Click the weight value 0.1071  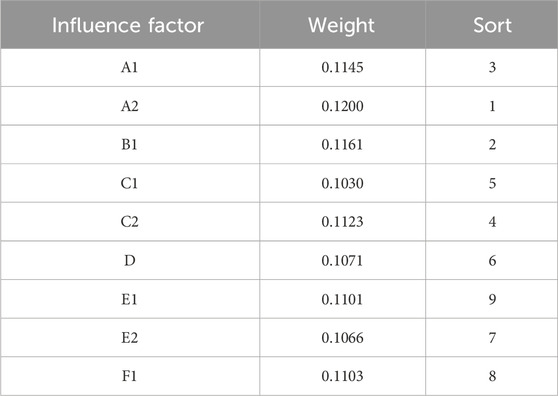pyautogui.click(x=342, y=260)
